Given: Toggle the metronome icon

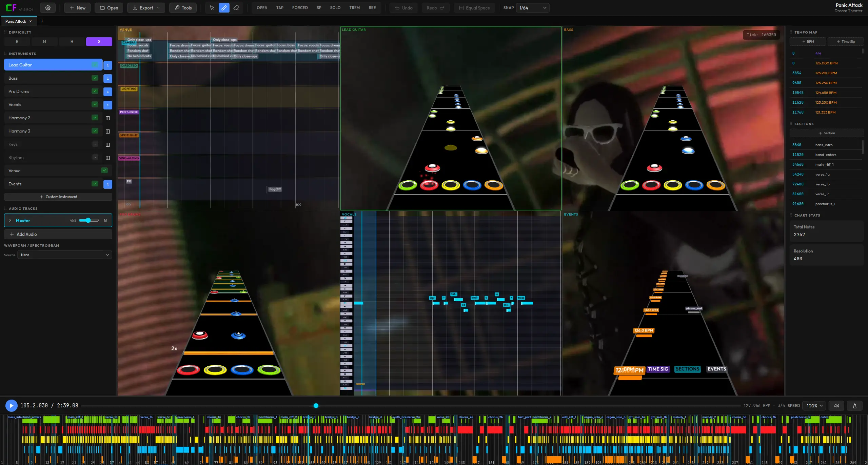Looking at the screenshot, I should click(x=855, y=406).
